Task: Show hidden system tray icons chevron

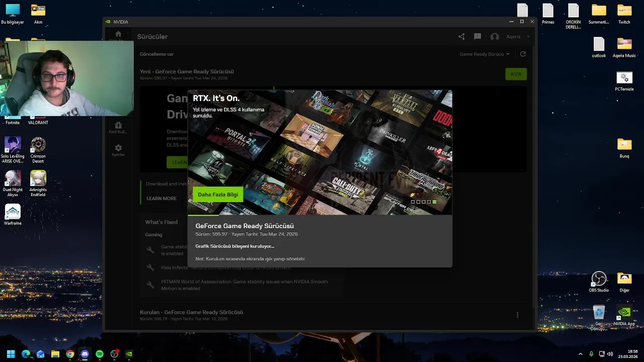Action: [580, 354]
